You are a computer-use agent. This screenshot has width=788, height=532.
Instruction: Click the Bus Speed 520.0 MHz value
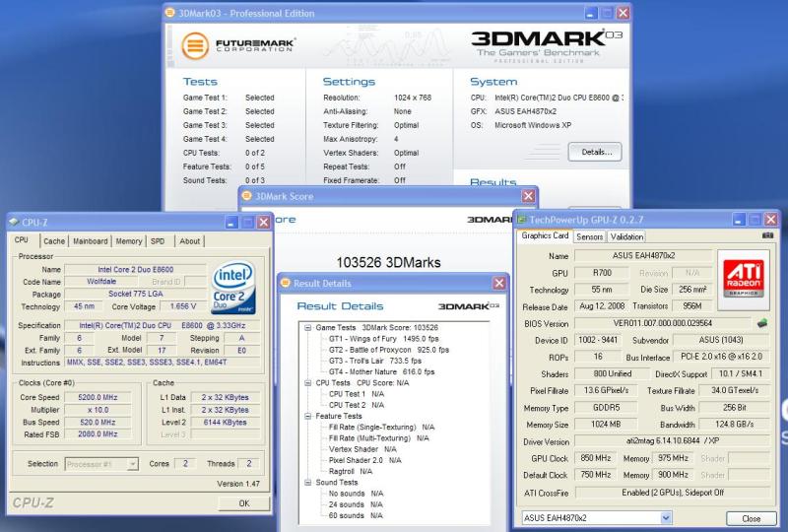(x=98, y=423)
